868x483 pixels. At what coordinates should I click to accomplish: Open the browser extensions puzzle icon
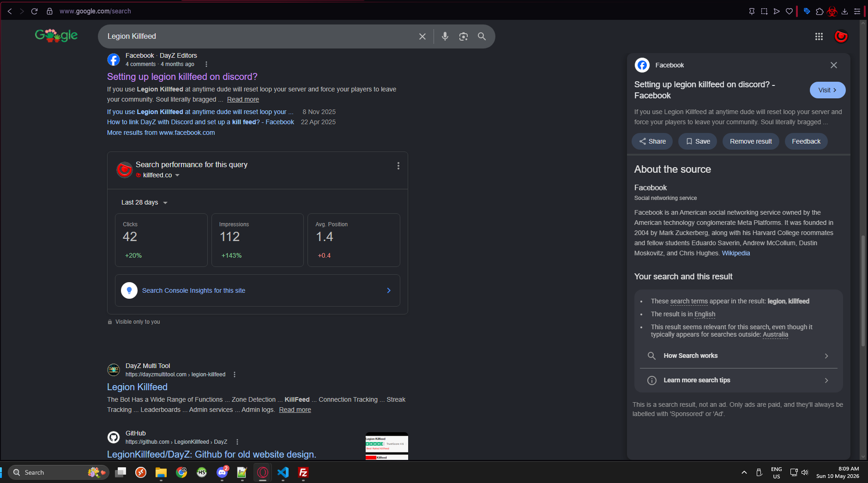coord(820,11)
